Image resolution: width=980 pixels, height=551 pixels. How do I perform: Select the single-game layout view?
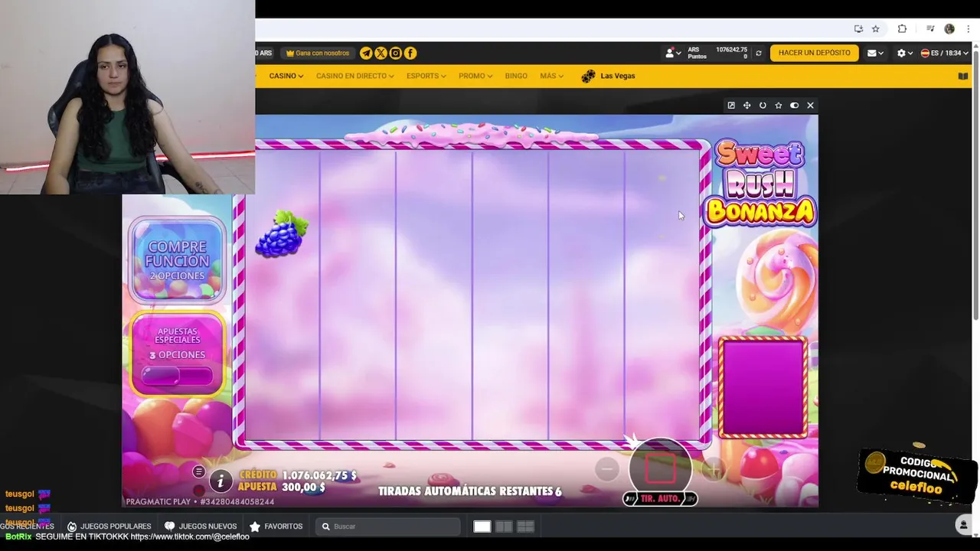pyautogui.click(x=482, y=527)
